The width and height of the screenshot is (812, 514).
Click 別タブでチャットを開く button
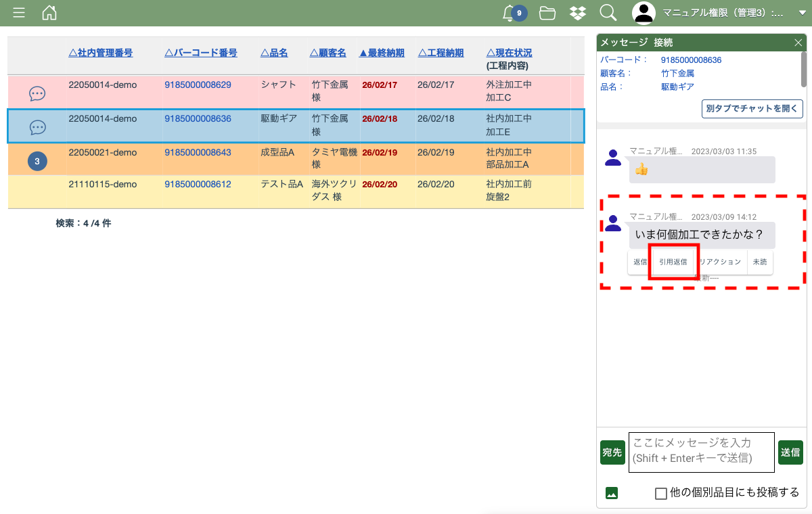click(x=752, y=109)
